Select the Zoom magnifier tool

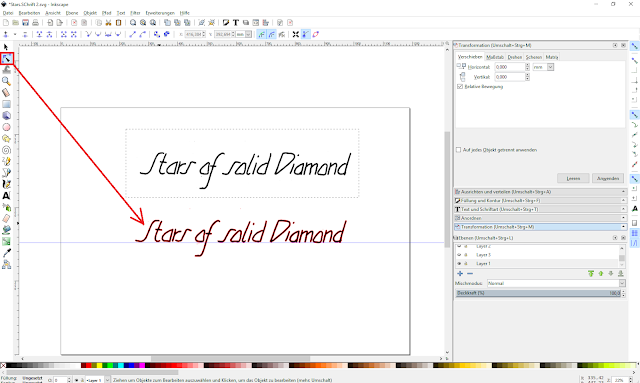6,81
